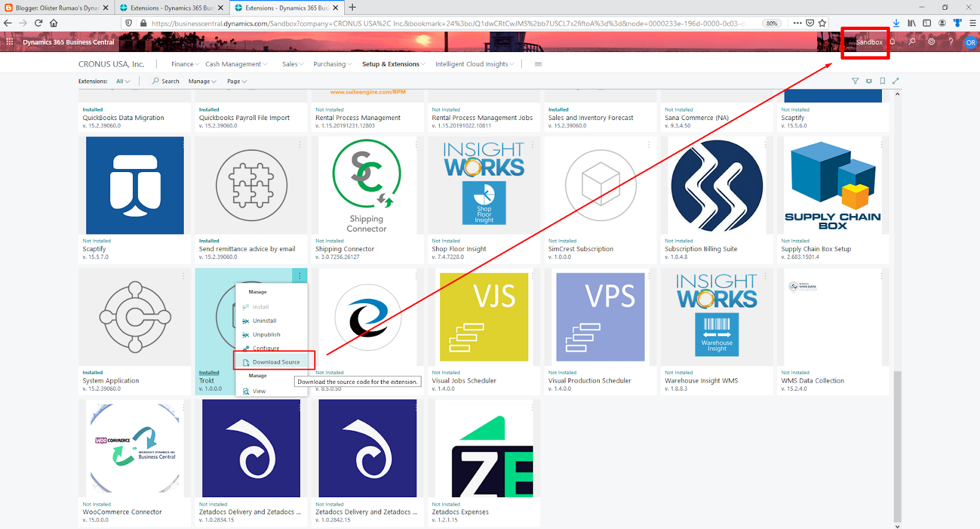980x529 pixels.
Task: Go to the browser home page icon
Action: pos(54,23)
